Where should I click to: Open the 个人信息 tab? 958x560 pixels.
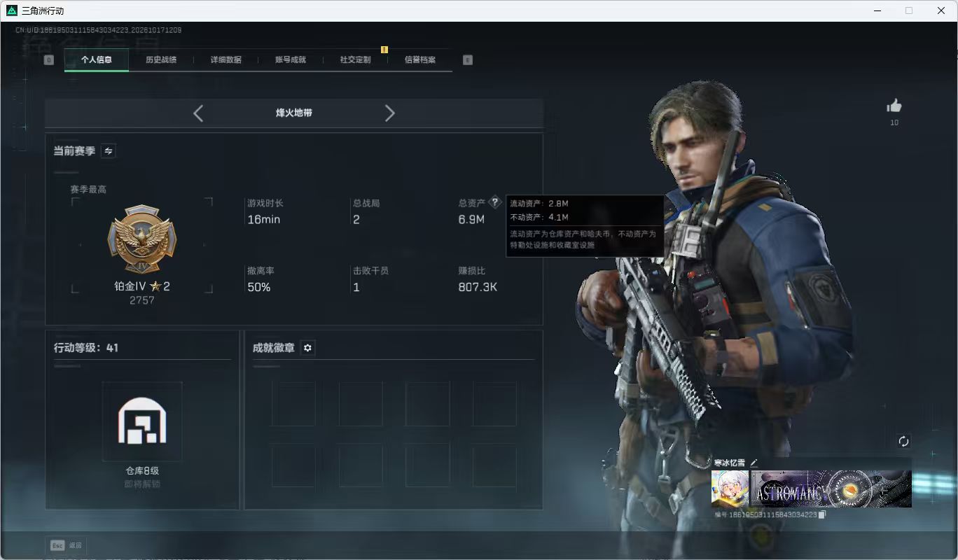(97, 60)
